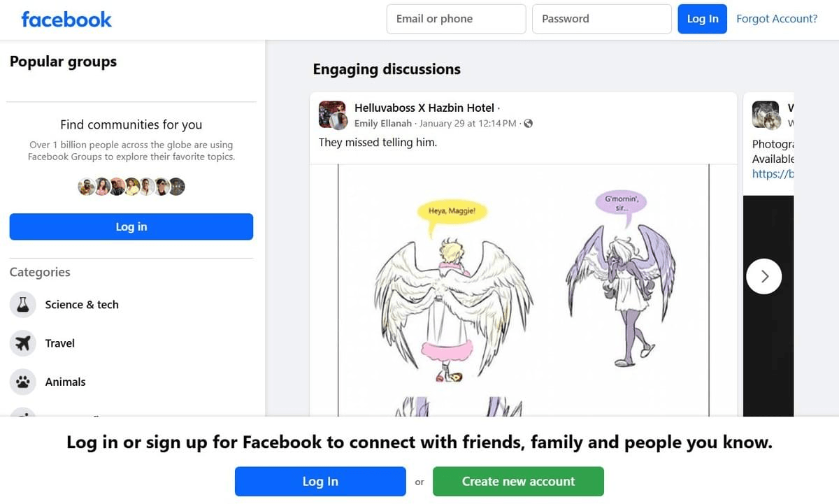
Task: Click the Popular groups heading
Action: tap(63, 62)
